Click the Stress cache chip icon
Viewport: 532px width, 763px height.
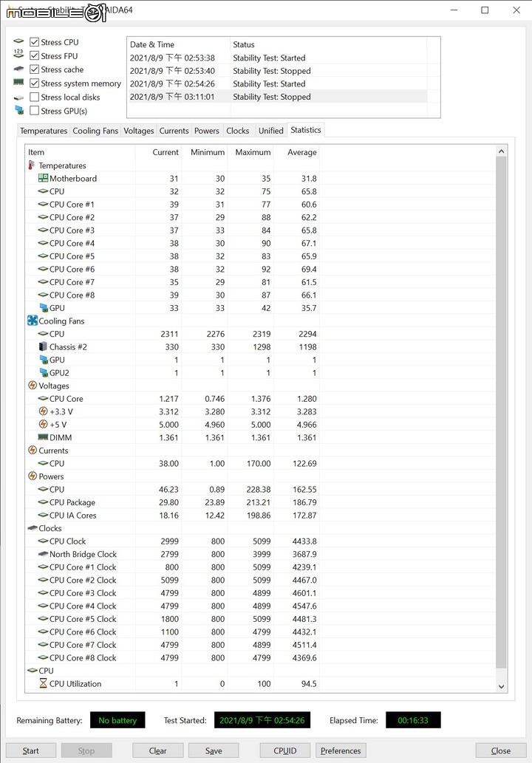18,69
